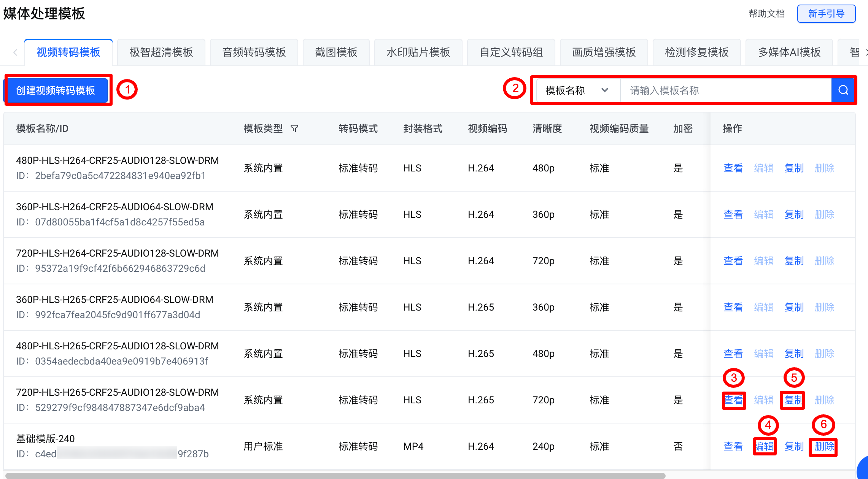Select the 视频转码模板 tab

click(x=68, y=52)
